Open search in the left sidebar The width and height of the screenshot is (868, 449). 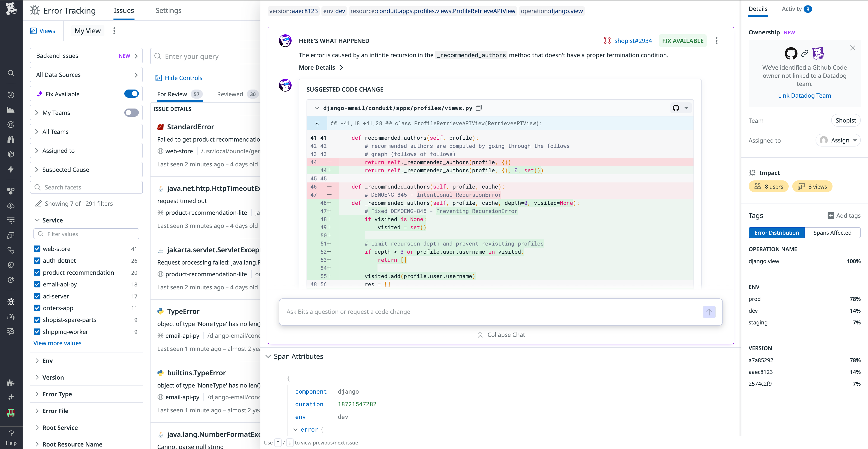coord(11,73)
